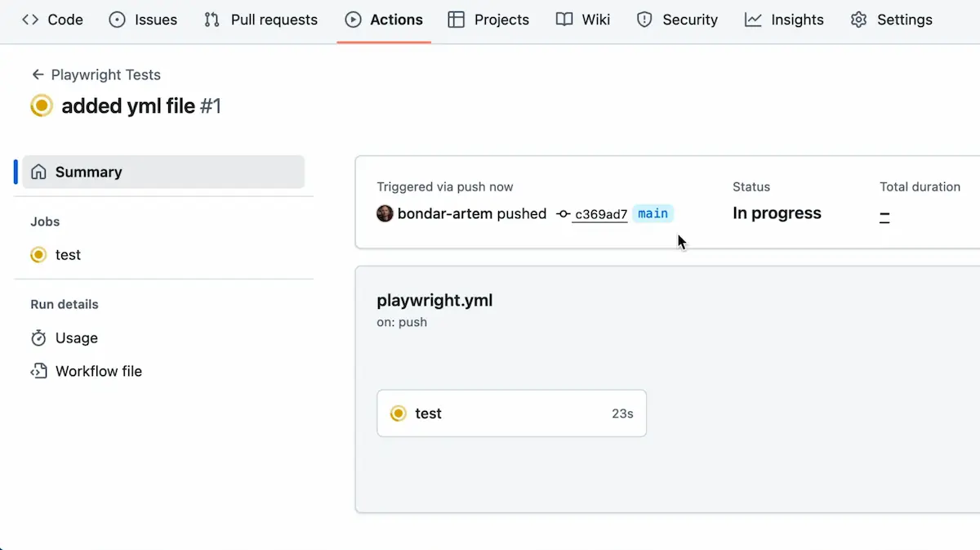980x550 pixels.
Task: Open the Wiki tab
Action: coord(583,20)
